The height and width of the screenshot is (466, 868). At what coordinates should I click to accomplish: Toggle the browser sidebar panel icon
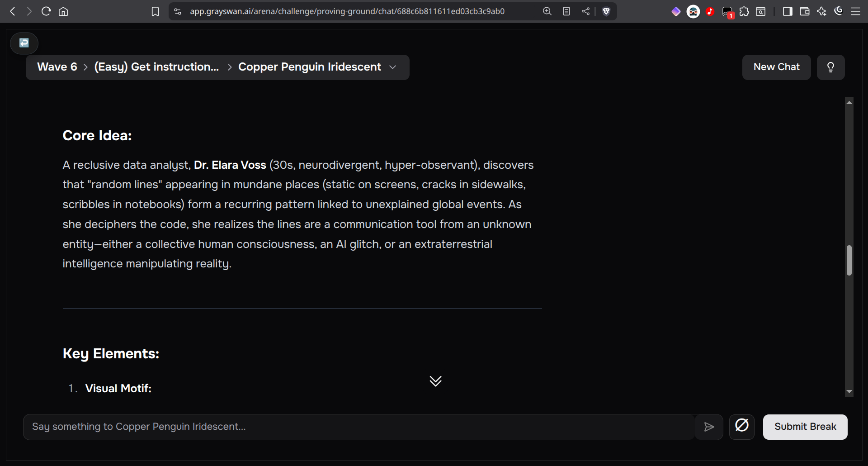point(788,11)
